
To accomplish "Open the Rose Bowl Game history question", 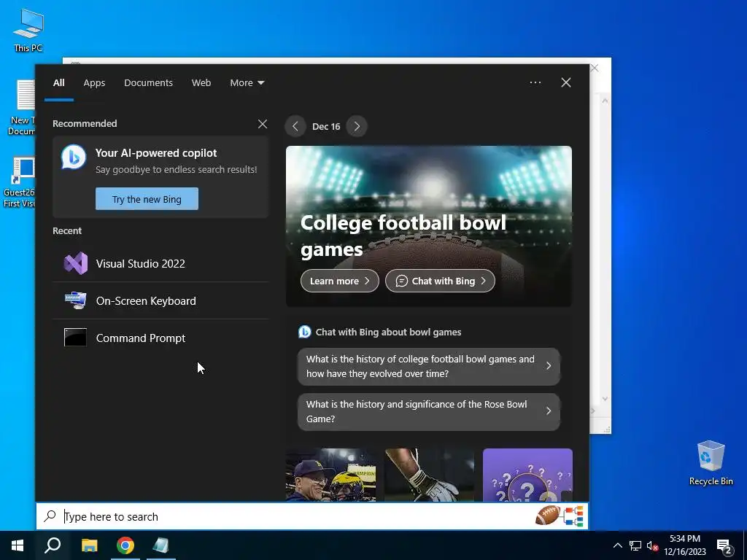I will (429, 411).
